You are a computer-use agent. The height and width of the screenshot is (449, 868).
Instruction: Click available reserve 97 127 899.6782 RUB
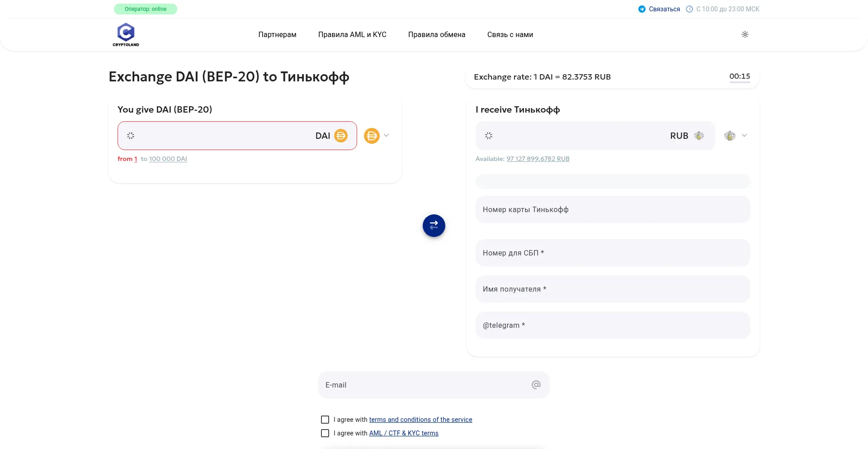point(538,159)
